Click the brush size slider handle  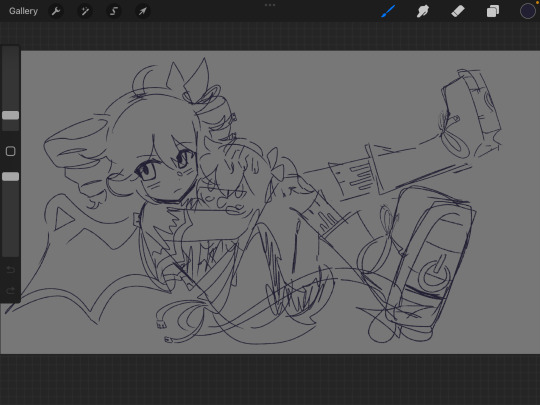[10, 115]
